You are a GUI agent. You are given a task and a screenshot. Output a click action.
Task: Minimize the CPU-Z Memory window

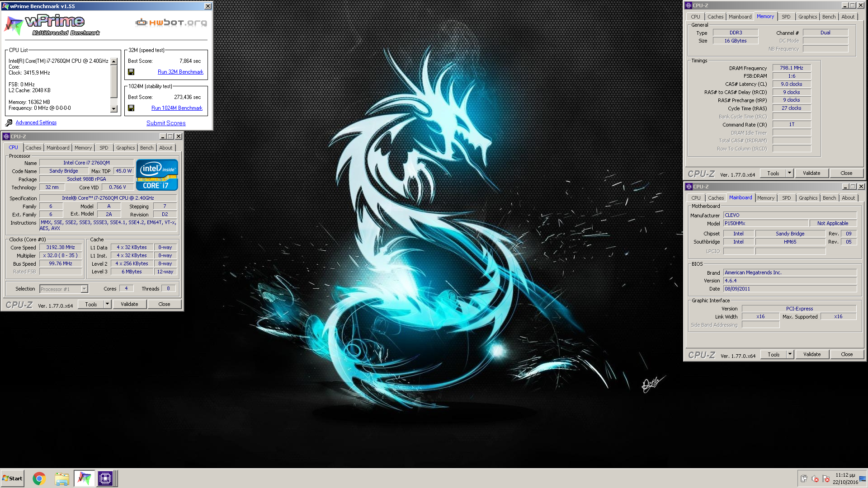click(845, 5)
